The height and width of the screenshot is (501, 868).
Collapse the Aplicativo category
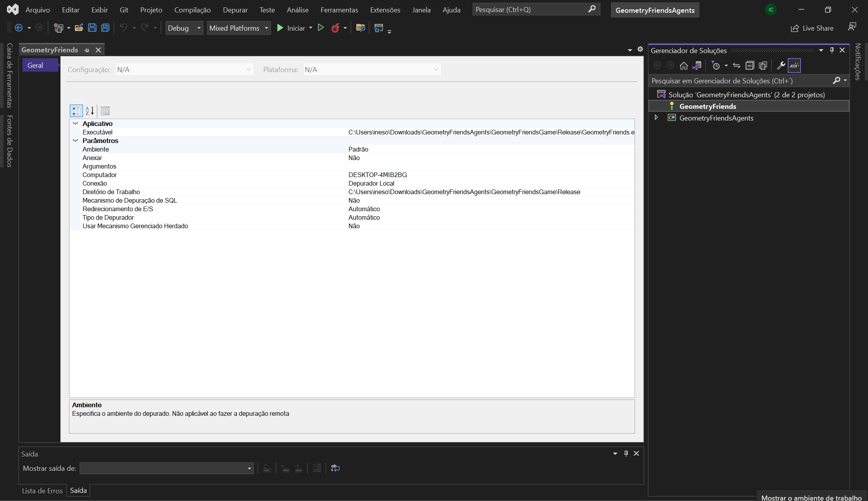tap(76, 124)
